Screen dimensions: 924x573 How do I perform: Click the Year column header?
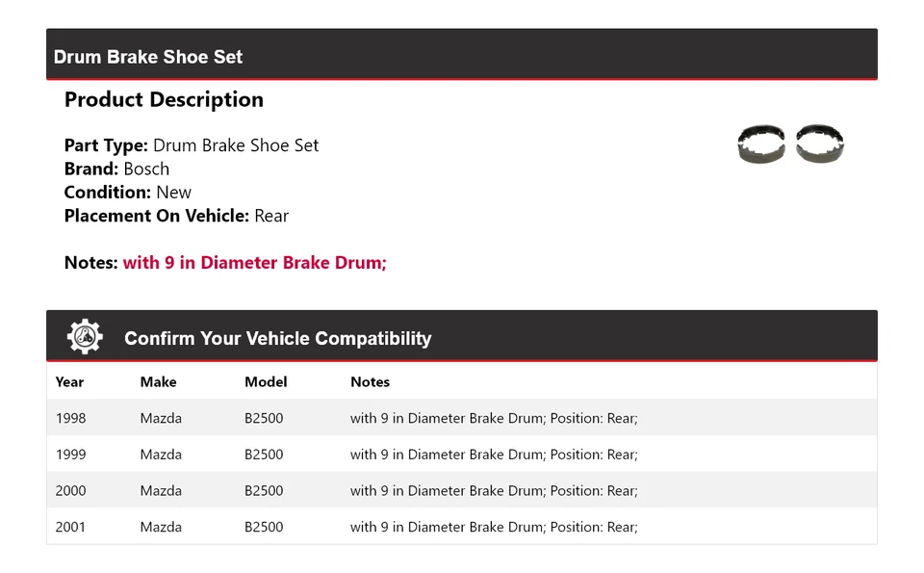(69, 382)
